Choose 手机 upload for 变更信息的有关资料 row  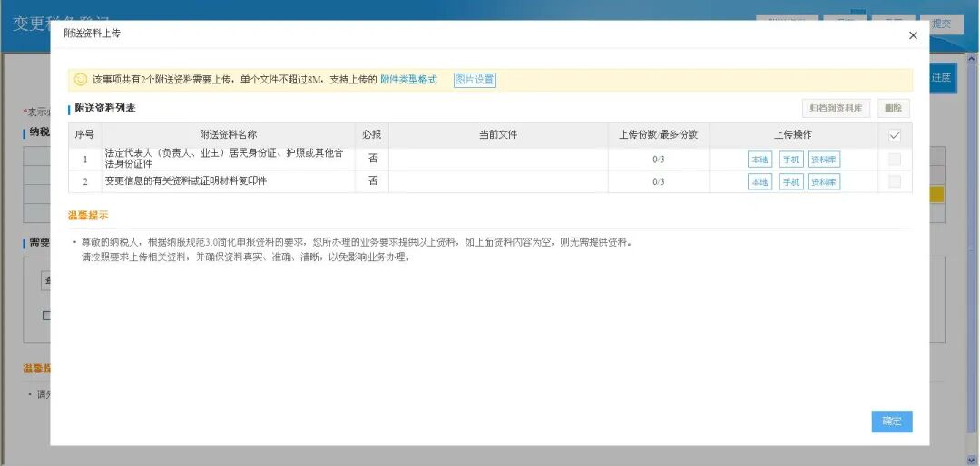[790, 182]
